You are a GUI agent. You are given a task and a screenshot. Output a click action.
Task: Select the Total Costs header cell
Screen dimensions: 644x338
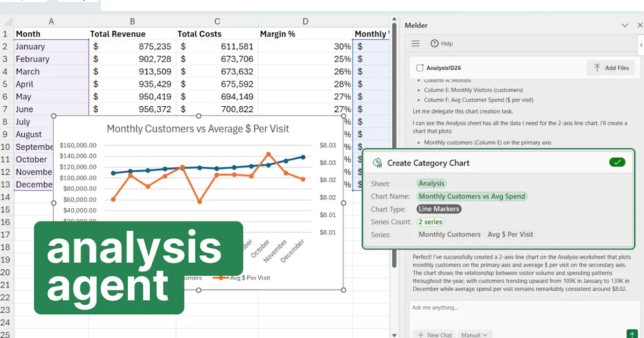click(217, 34)
